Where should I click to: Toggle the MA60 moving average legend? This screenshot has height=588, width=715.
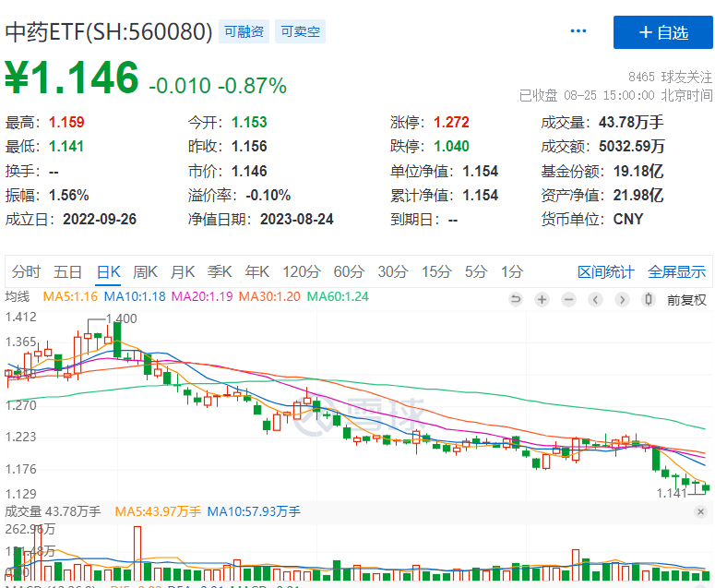coord(338,297)
